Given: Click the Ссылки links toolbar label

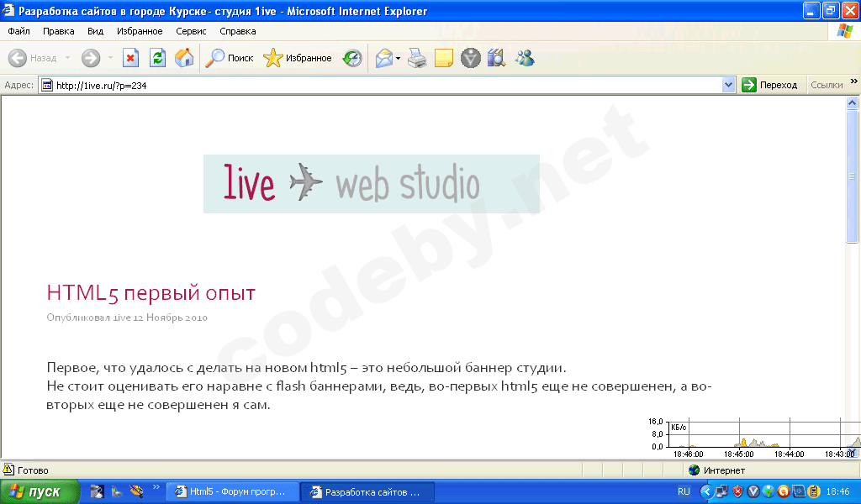Looking at the screenshot, I should (x=827, y=85).
